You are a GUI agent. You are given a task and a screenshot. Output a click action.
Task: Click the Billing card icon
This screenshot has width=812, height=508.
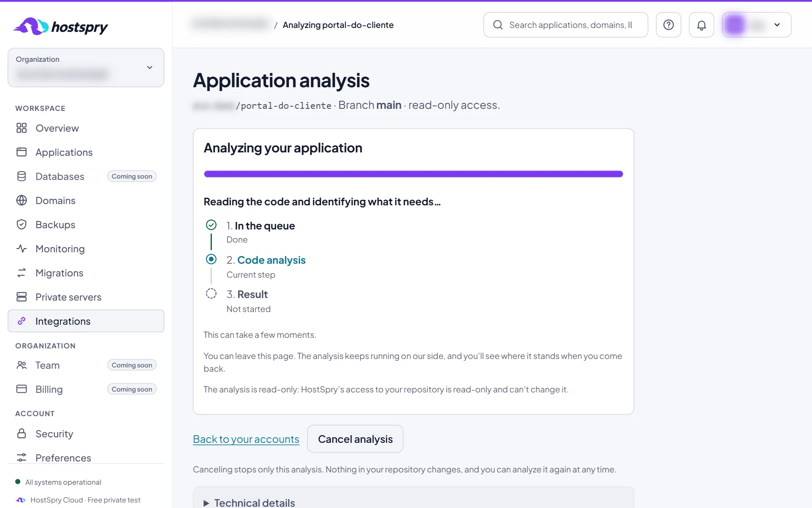(x=22, y=389)
